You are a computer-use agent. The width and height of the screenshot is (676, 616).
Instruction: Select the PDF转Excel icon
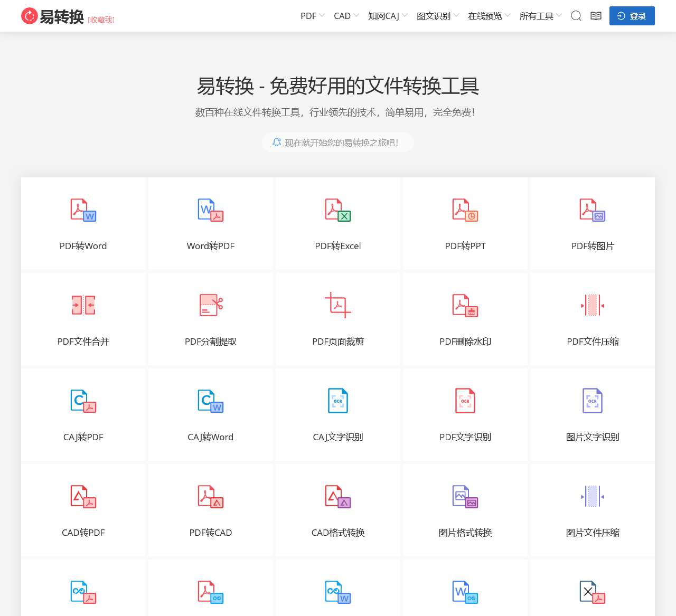click(x=338, y=210)
